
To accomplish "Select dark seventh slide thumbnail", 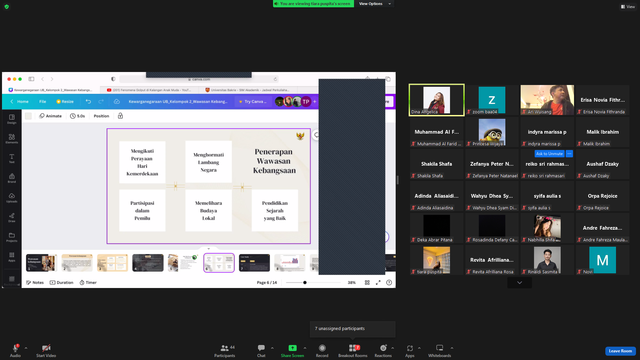I will 254,263.
